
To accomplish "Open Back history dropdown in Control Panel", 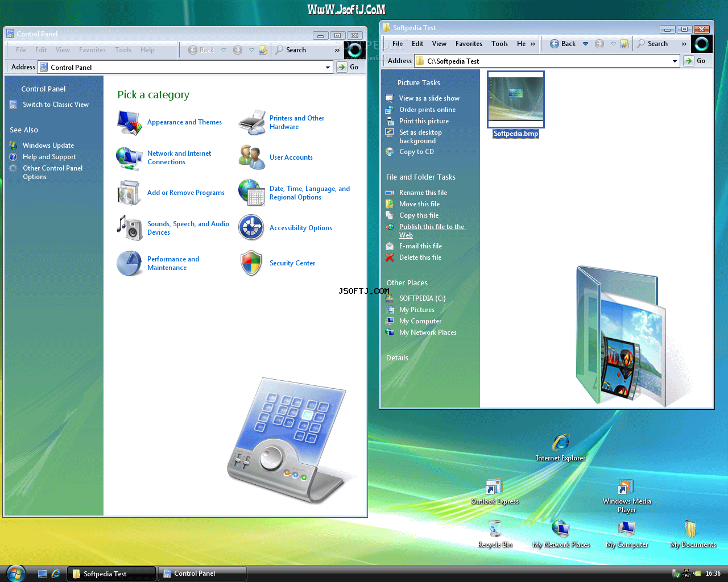I will tap(224, 50).
